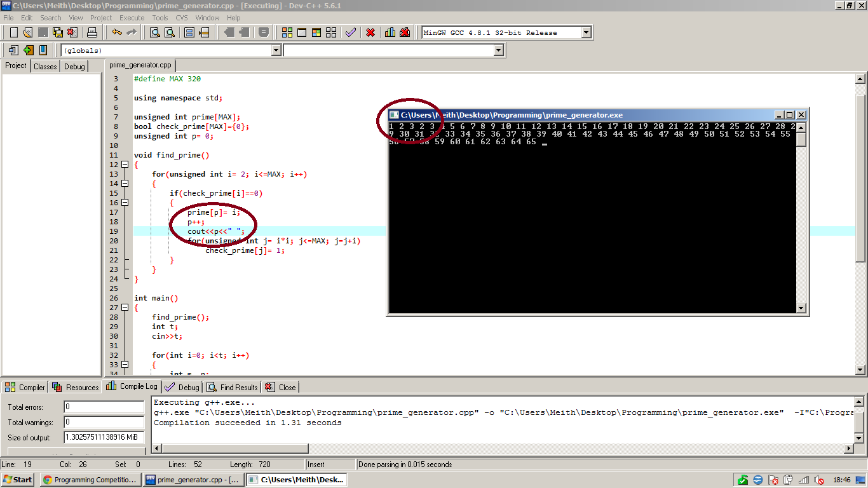Click the Compile four-color squares icon
Viewport: 868px width, 488px height.
pos(287,32)
